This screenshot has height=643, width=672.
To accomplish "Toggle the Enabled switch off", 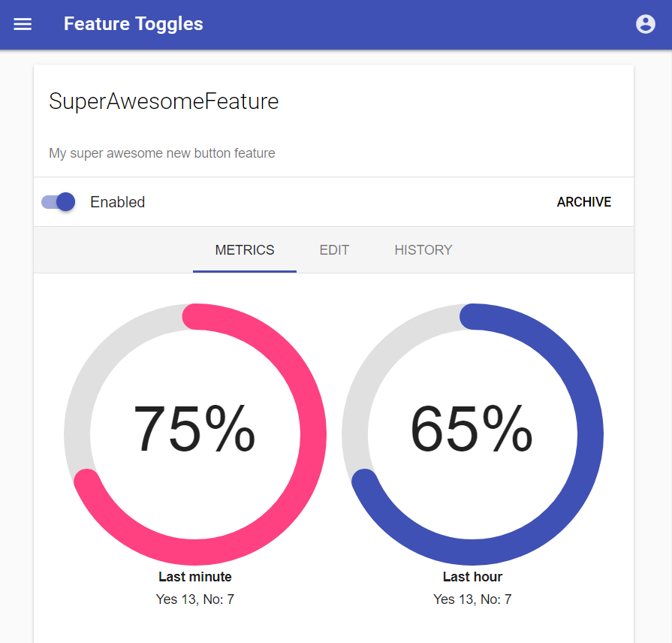I will pos(59,201).
